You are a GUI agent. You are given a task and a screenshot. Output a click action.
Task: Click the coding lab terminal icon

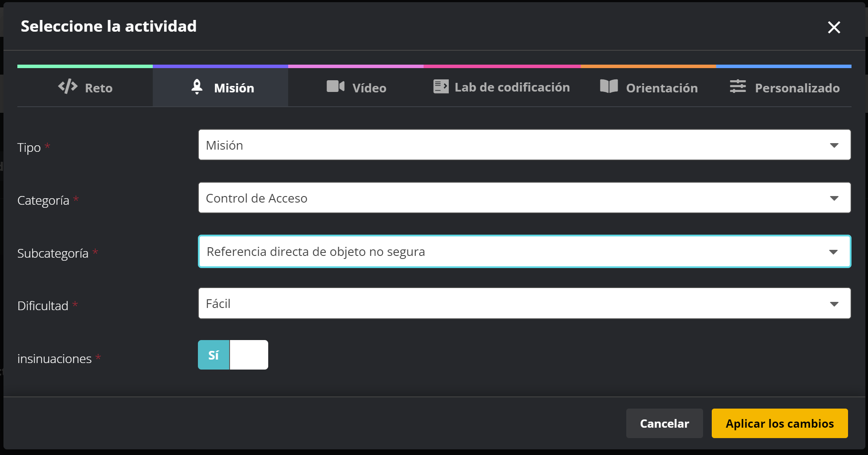[441, 86]
